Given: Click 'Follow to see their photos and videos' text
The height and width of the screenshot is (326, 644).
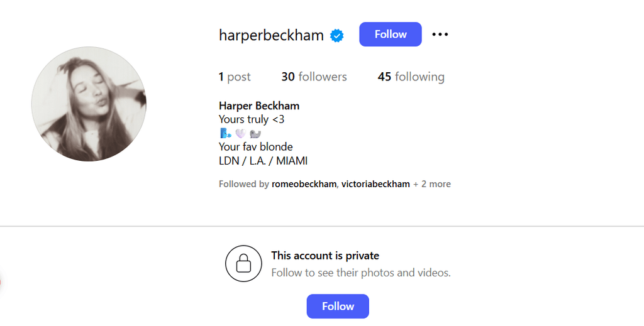Looking at the screenshot, I should coord(361,273).
